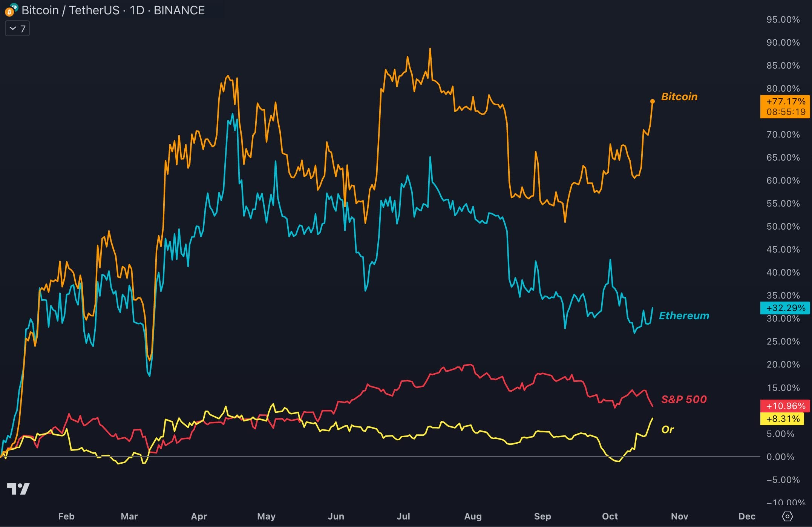The width and height of the screenshot is (812, 527).
Task: Select the yellow Or series label
Action: [668, 429]
